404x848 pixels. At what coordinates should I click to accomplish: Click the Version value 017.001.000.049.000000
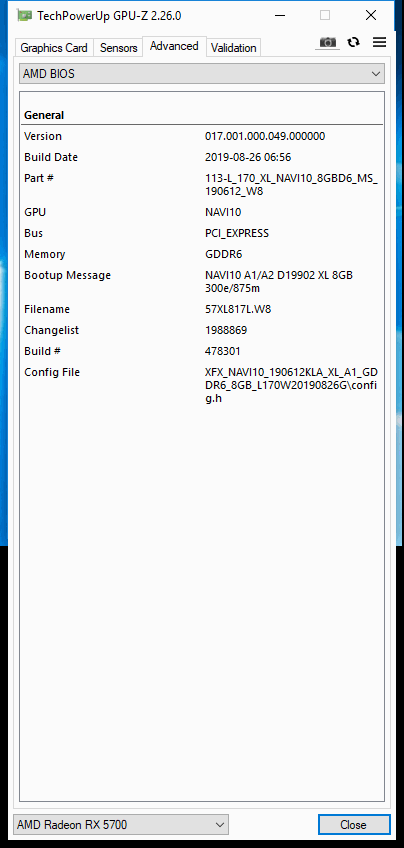coord(265,136)
